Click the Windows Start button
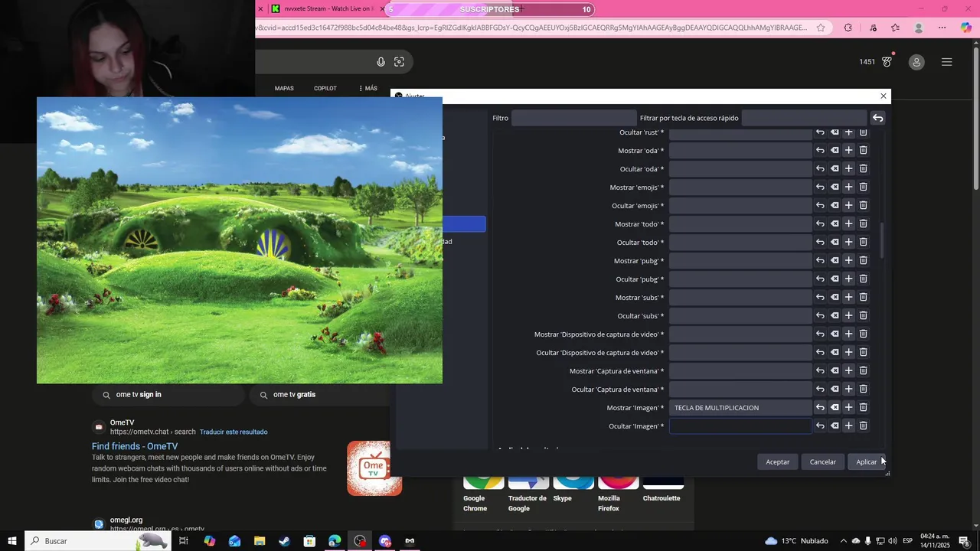980x551 pixels. pyautogui.click(x=11, y=541)
